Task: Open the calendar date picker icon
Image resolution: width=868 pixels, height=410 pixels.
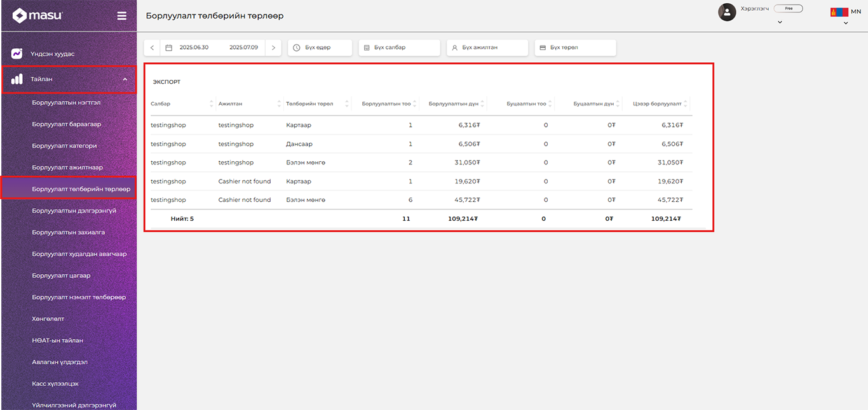Action: click(x=169, y=48)
